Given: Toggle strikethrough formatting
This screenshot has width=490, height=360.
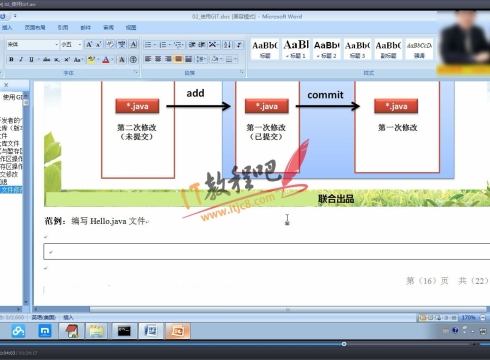Looking at the screenshot, I should tap(46, 60).
